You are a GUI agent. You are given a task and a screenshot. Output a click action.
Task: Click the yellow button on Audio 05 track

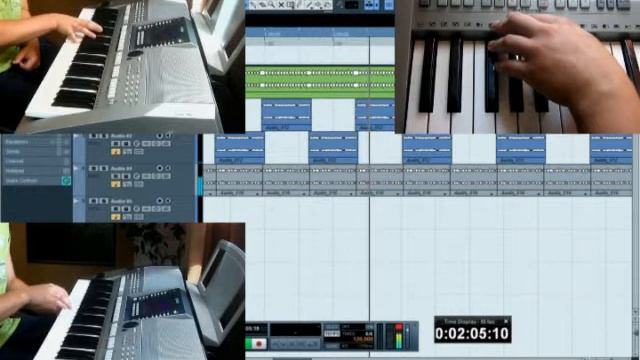click(116, 217)
